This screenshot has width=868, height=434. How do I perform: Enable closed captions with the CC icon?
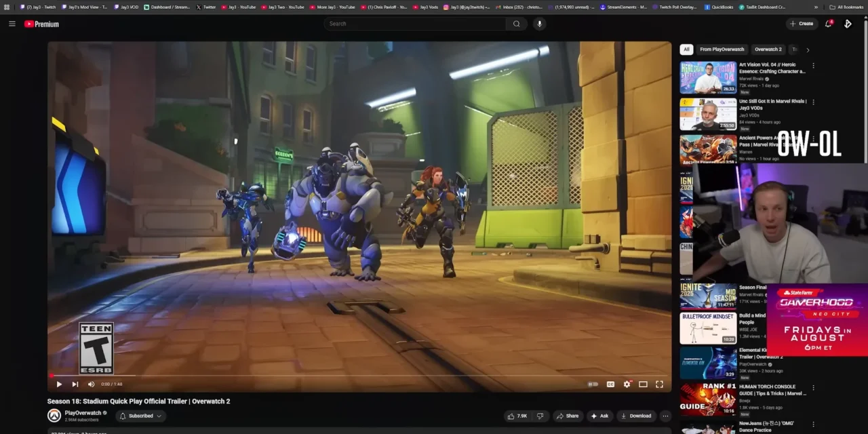(610, 384)
